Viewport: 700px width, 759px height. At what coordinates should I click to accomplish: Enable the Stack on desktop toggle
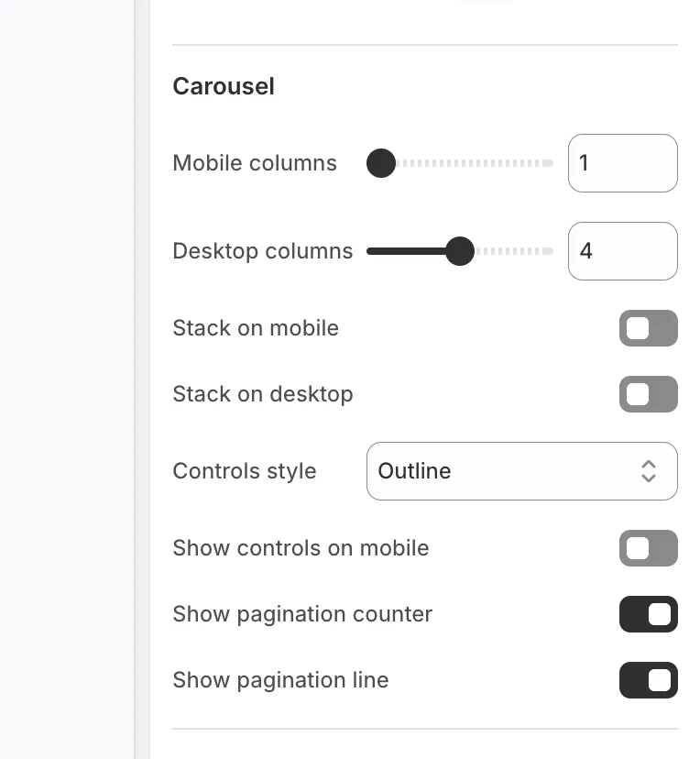[x=649, y=394]
